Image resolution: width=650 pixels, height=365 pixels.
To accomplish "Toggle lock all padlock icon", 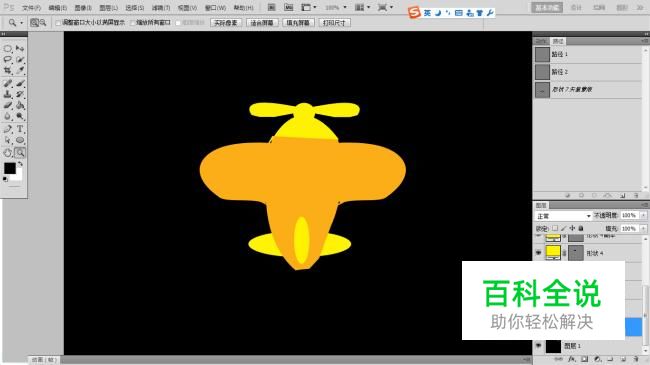I will [581, 229].
